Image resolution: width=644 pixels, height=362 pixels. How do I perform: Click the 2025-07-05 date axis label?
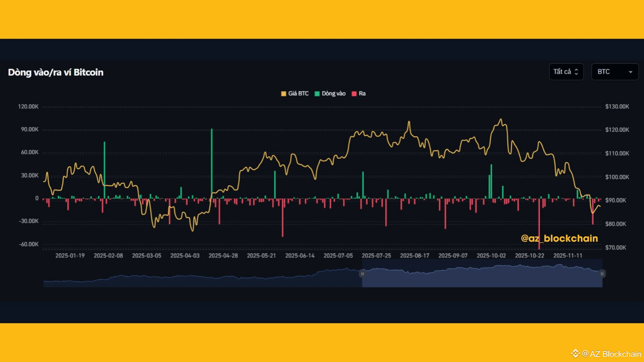338,255
